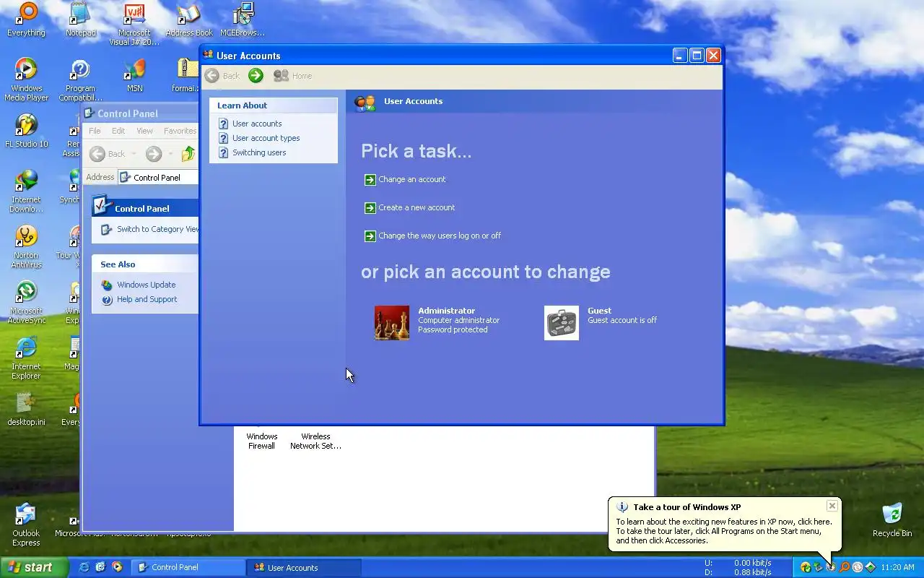Click the green diamond tray icon
Image resolution: width=924 pixels, height=578 pixels.
(x=871, y=568)
